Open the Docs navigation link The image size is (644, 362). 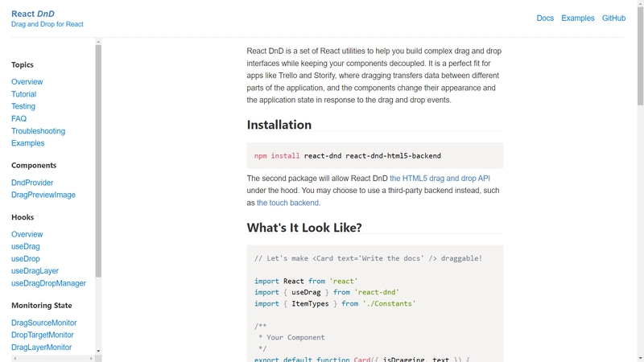(x=545, y=18)
